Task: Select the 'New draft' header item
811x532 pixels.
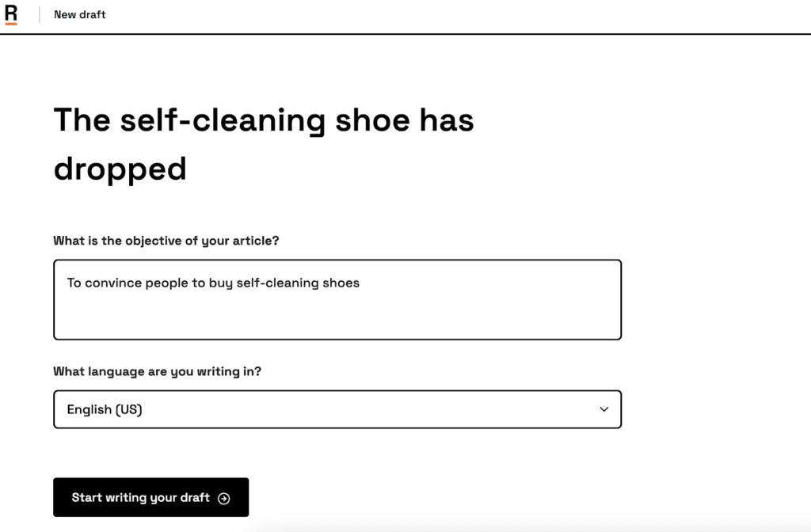Action: coord(79,14)
